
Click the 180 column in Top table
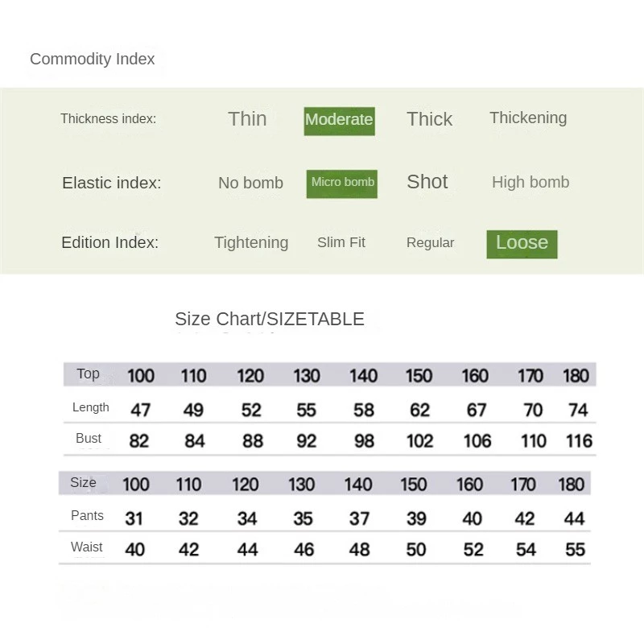(576, 376)
